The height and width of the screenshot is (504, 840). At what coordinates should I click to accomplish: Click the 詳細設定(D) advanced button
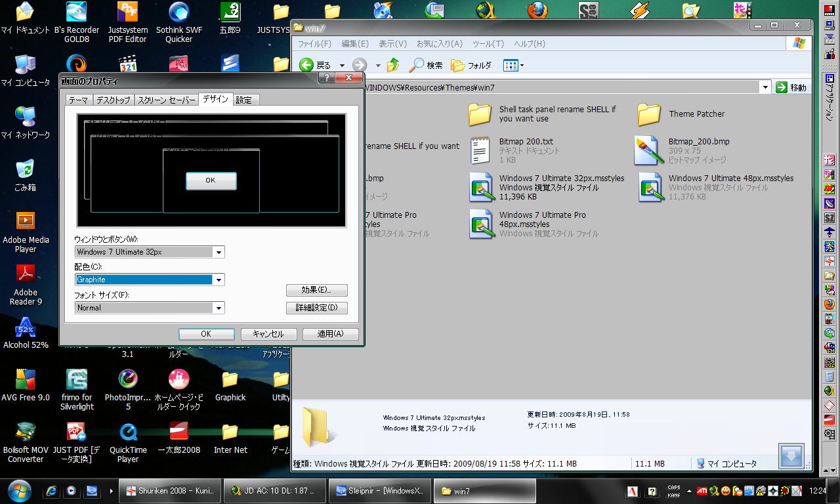pyautogui.click(x=316, y=308)
